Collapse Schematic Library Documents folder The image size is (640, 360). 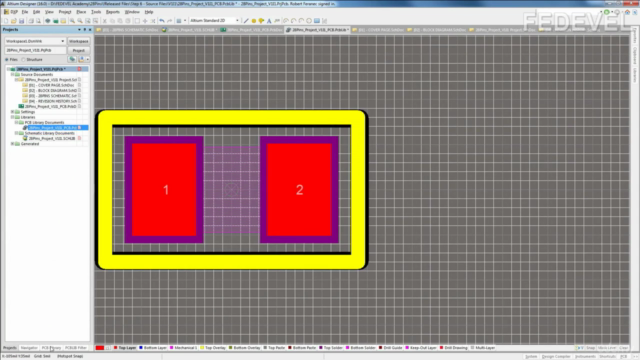(16, 133)
